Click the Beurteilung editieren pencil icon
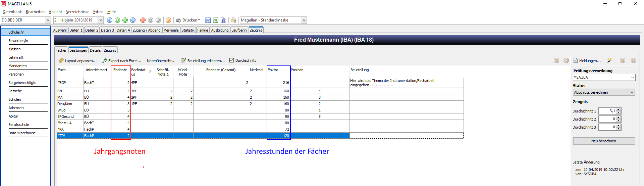This screenshot has height=186, width=644. [184, 60]
